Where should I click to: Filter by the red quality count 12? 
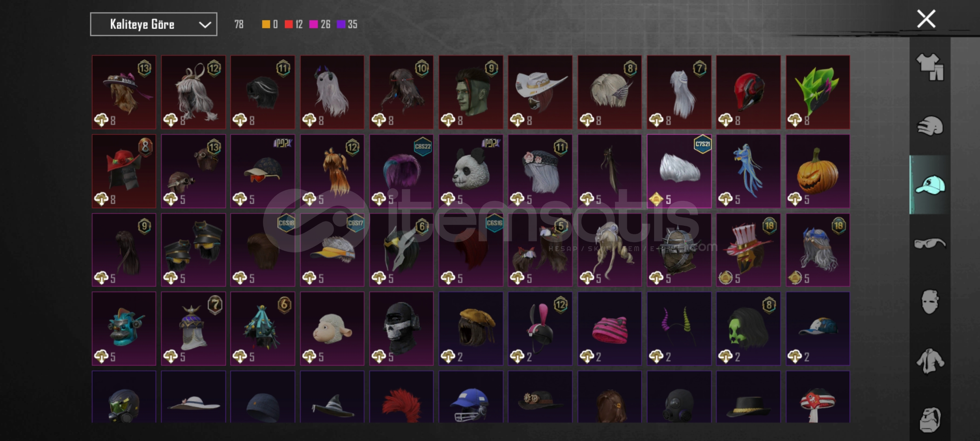click(294, 24)
